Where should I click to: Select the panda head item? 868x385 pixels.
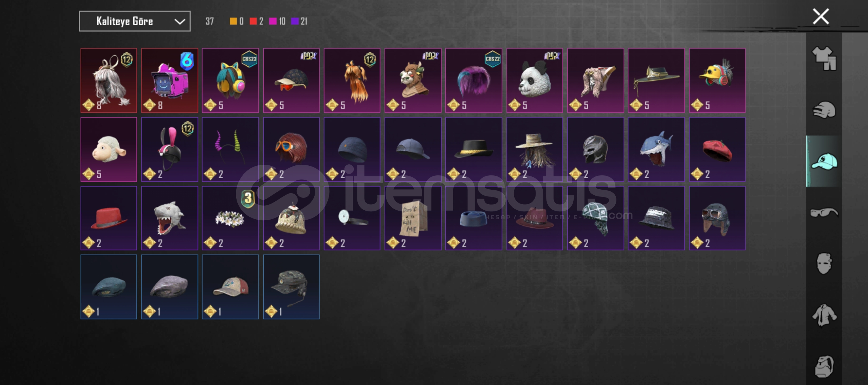coord(534,81)
